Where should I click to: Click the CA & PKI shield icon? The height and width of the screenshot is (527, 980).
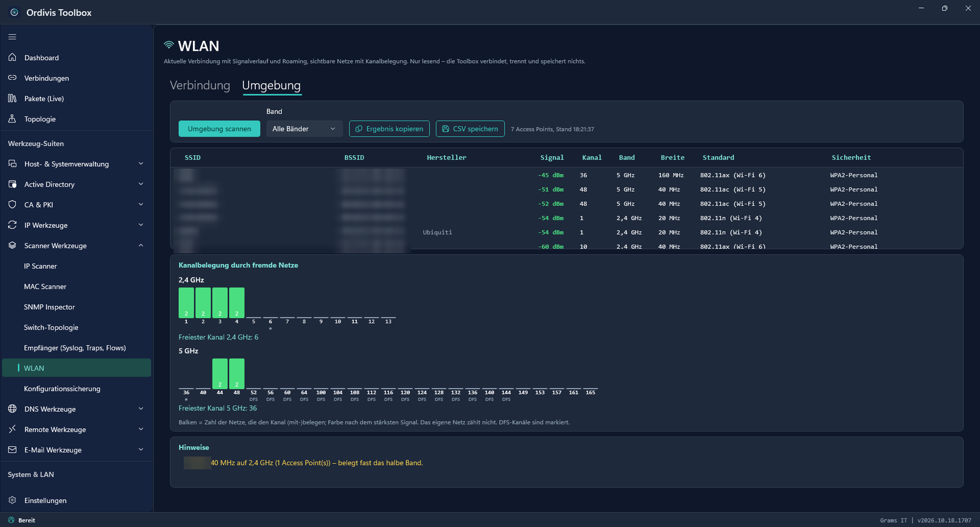[12, 205]
